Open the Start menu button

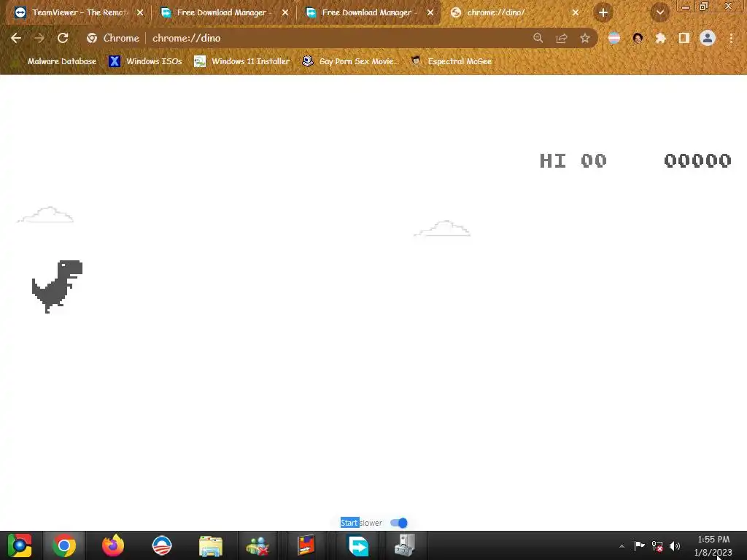20,545
